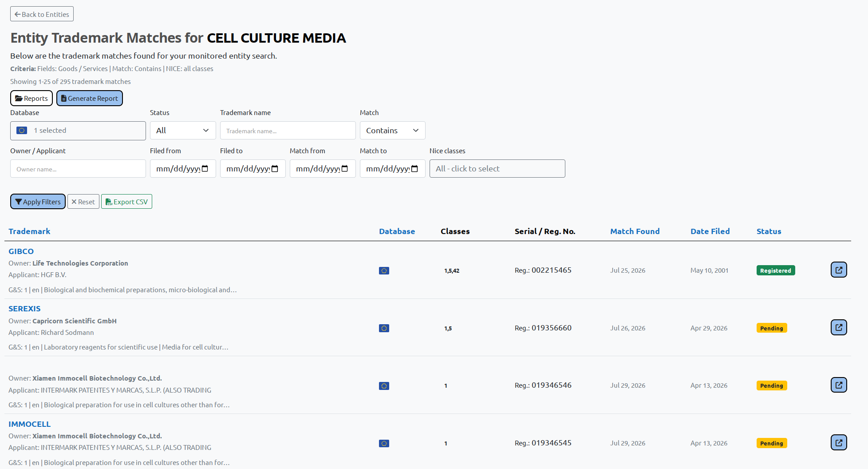Focus the Trademark name input field

click(288, 131)
